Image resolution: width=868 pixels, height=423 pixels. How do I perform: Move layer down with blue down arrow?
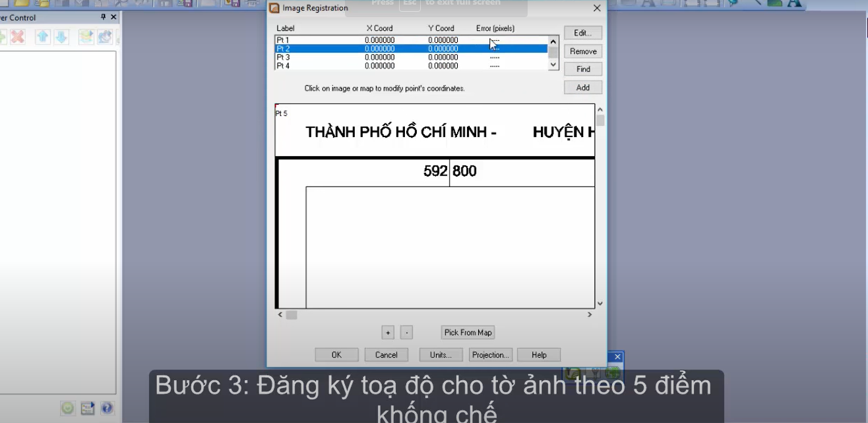[x=61, y=37]
